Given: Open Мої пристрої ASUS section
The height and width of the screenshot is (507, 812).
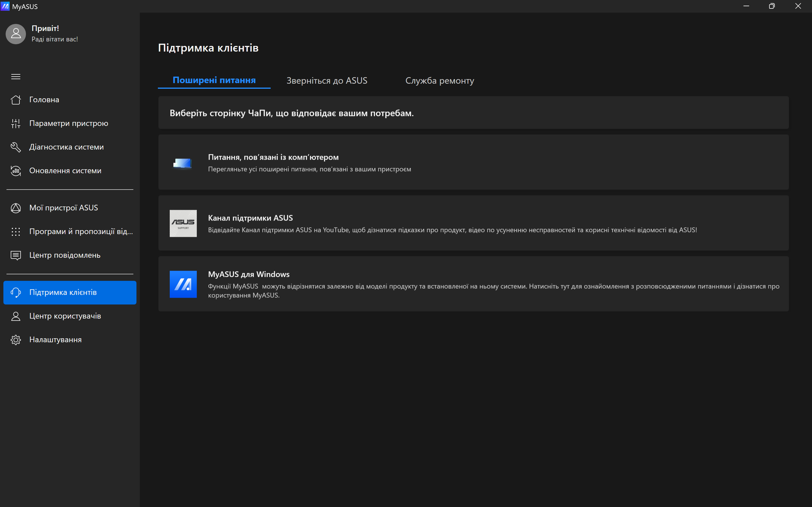Looking at the screenshot, I should [63, 208].
